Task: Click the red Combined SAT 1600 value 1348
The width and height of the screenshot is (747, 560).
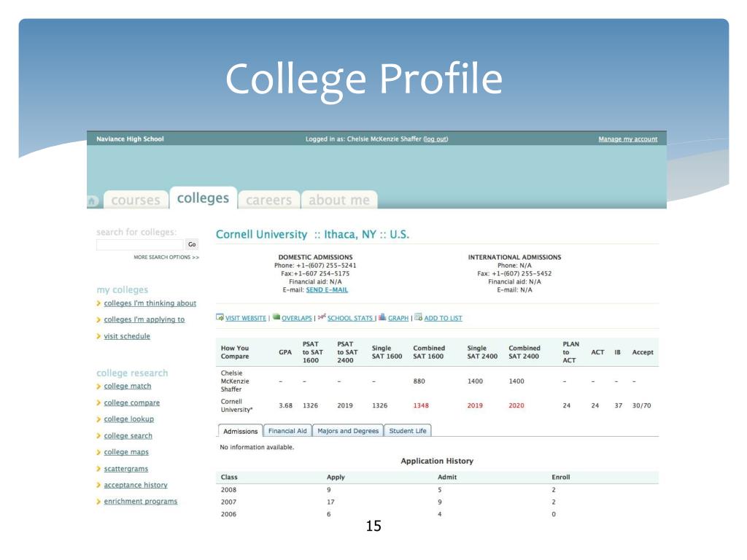Action: 421,405
